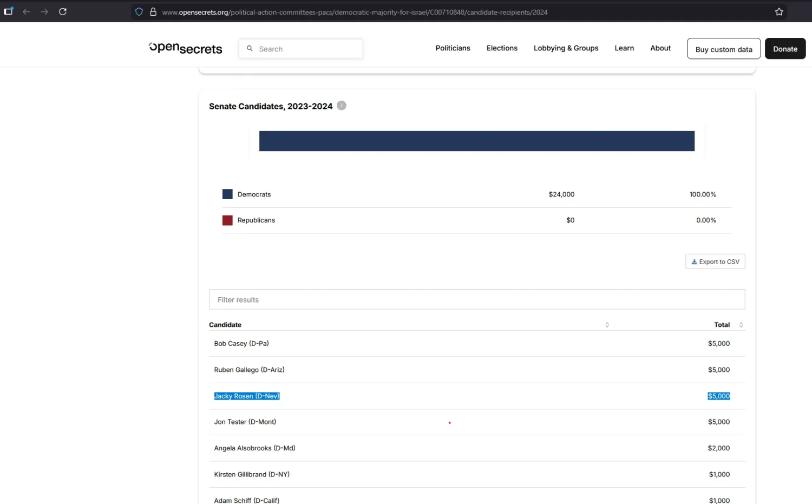Click the Donate button
This screenshot has height=504, width=812.
coord(785,49)
